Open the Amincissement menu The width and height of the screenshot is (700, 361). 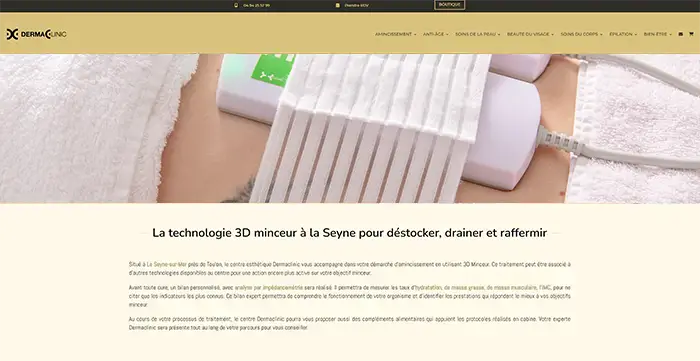pyautogui.click(x=393, y=34)
